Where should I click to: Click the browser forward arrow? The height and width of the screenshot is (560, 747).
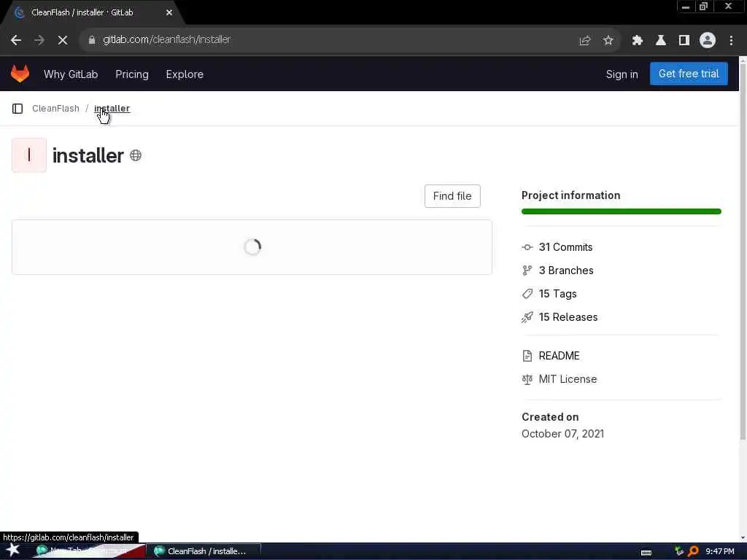(39, 40)
